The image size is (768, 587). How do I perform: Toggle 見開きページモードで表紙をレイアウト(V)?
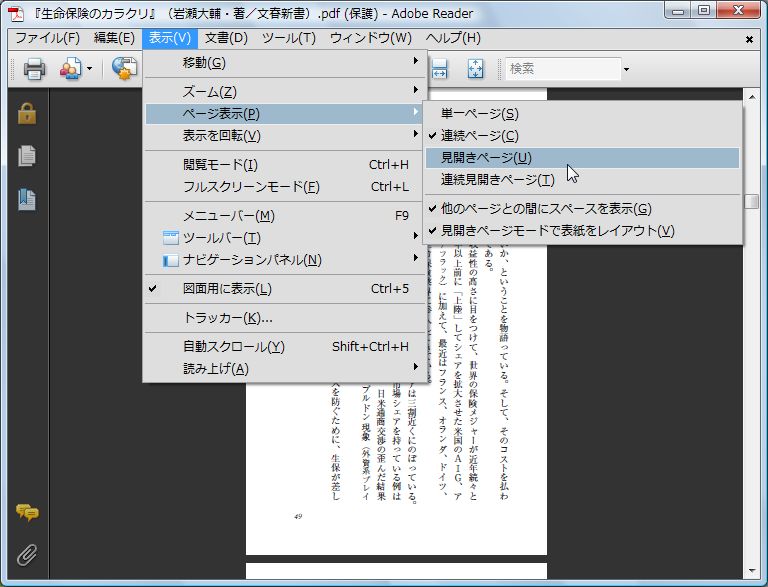coord(583,231)
